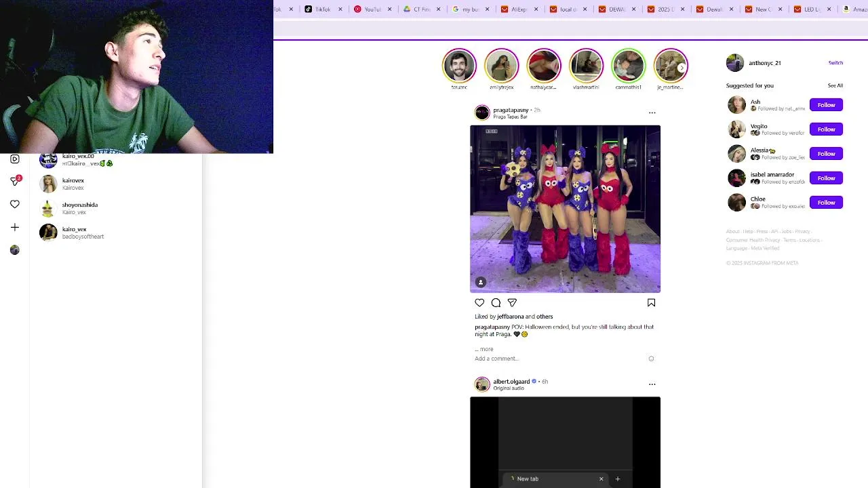This screenshot has width=868, height=488.
Task: Open Vegito's suggested profile name
Action: tap(759, 126)
